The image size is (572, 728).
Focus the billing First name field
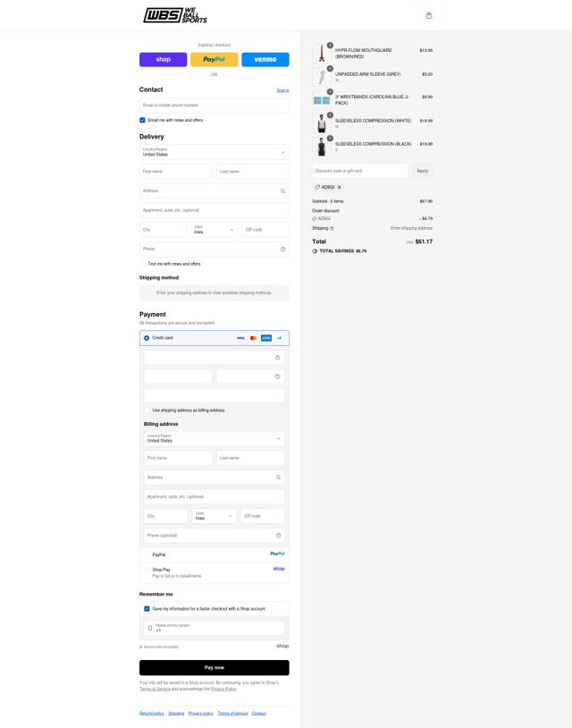[x=178, y=458]
